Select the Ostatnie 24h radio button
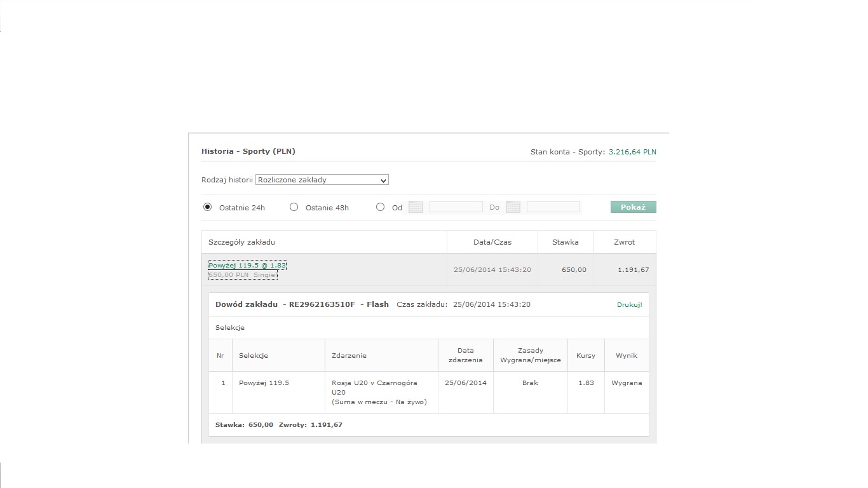The image size is (868, 488). (x=207, y=207)
